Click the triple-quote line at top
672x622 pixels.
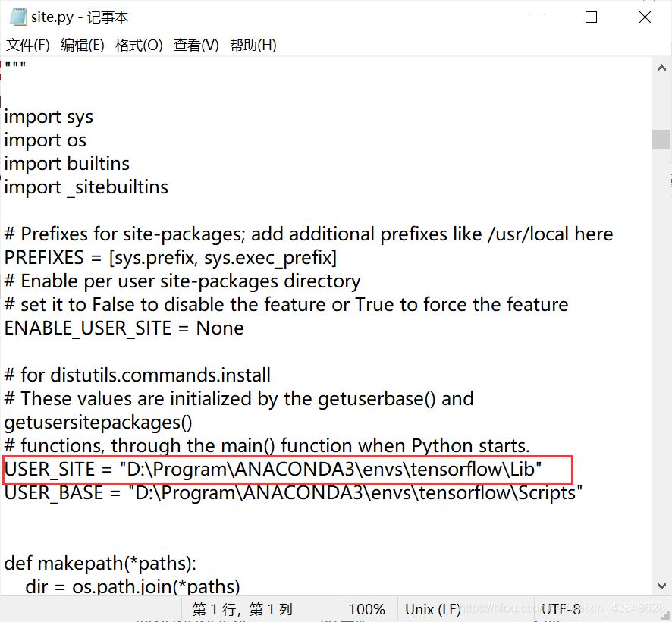[x=15, y=65]
